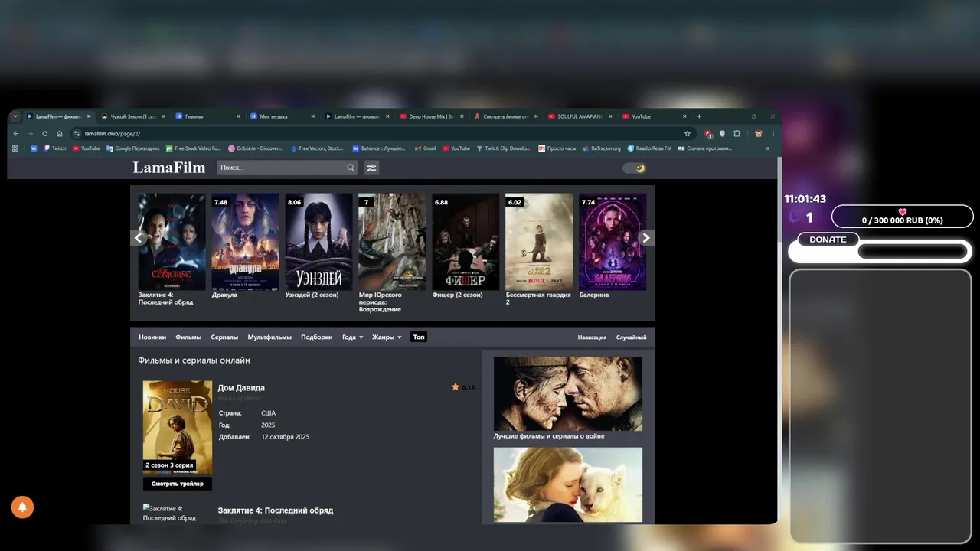
Task: Open the Фильмы menu item
Action: pyautogui.click(x=188, y=337)
